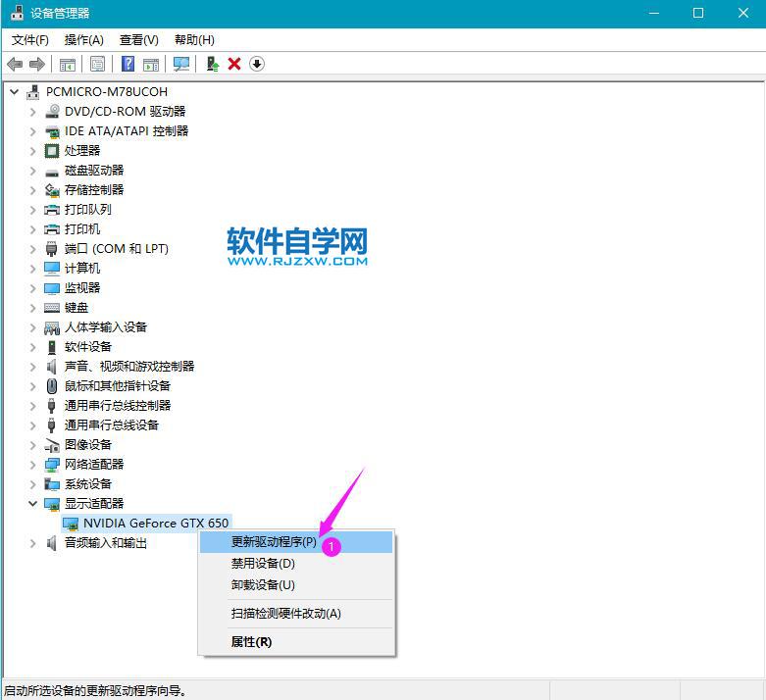Select 禁用设备(D) from context menu

coord(263,564)
